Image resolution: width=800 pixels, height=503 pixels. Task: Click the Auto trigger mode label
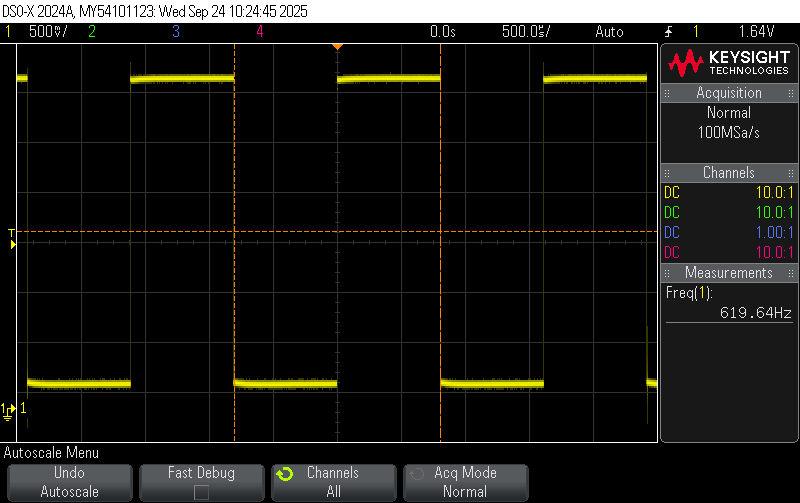608,32
